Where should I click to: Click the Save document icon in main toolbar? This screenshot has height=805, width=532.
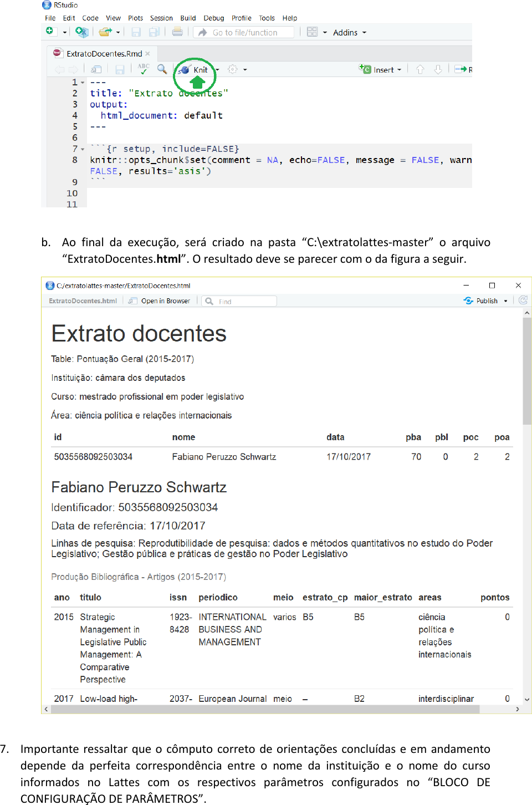pyautogui.click(x=136, y=32)
